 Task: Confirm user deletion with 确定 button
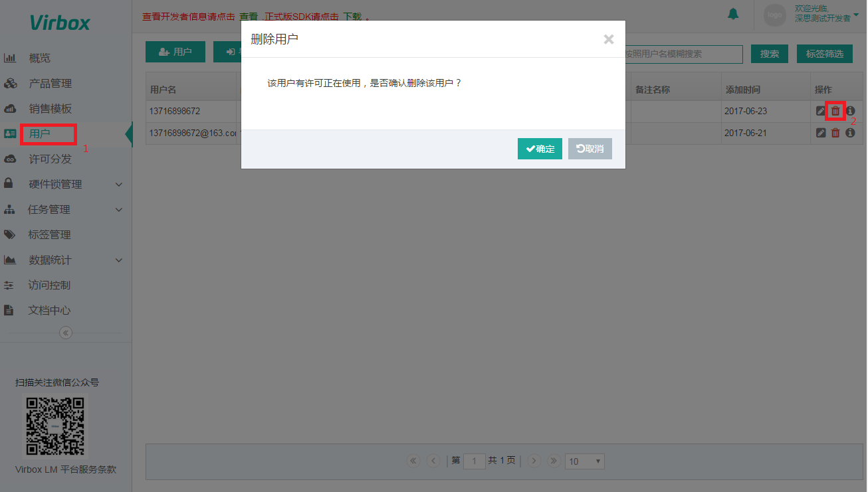coord(540,149)
